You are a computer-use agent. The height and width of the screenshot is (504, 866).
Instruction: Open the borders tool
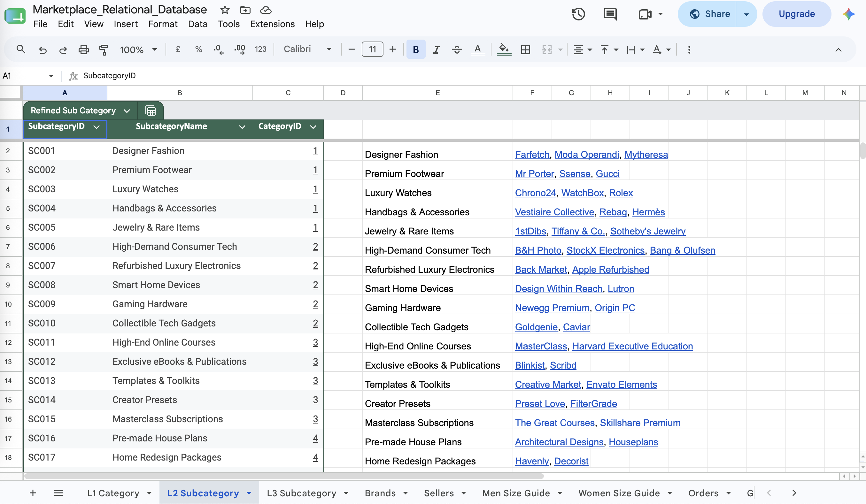tap(525, 50)
